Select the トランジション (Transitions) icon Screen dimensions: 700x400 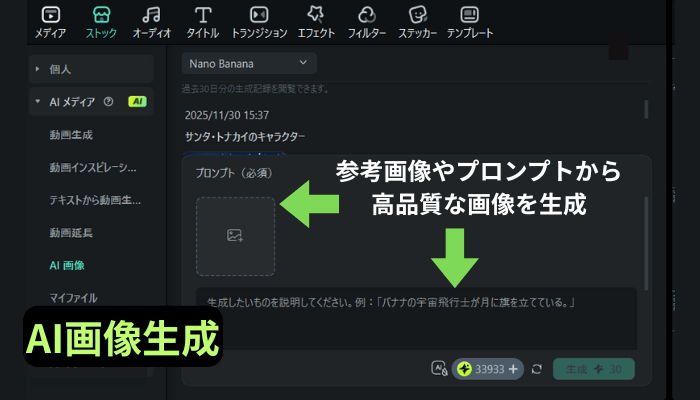pos(258,15)
